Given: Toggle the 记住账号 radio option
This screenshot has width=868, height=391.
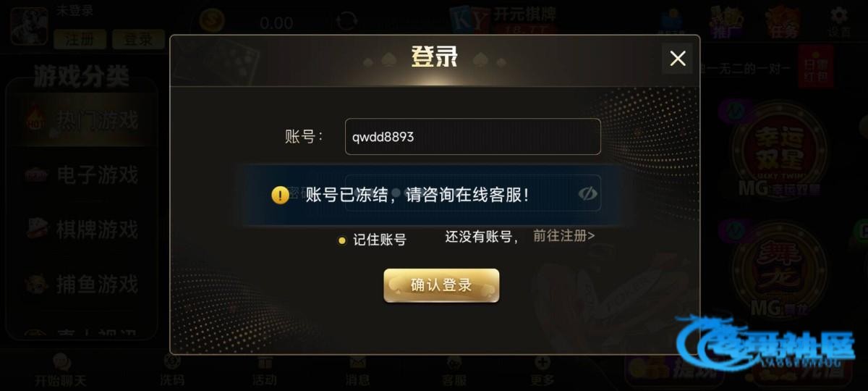Looking at the screenshot, I should click(342, 240).
